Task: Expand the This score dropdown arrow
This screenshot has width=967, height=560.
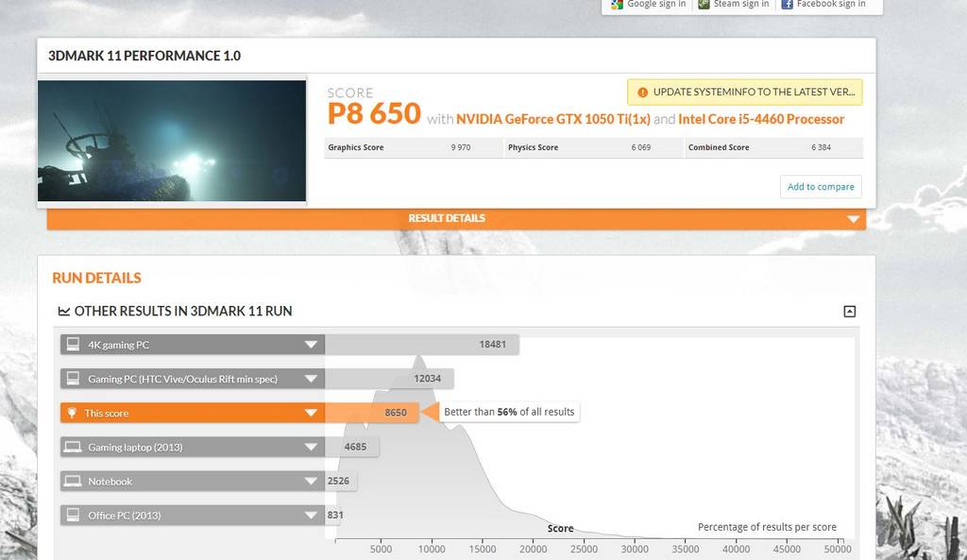Action: point(311,413)
